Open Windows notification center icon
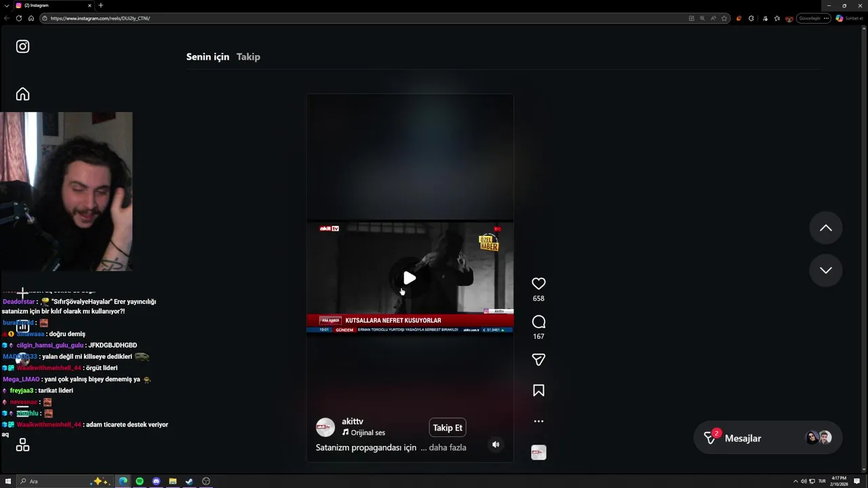 857,481
